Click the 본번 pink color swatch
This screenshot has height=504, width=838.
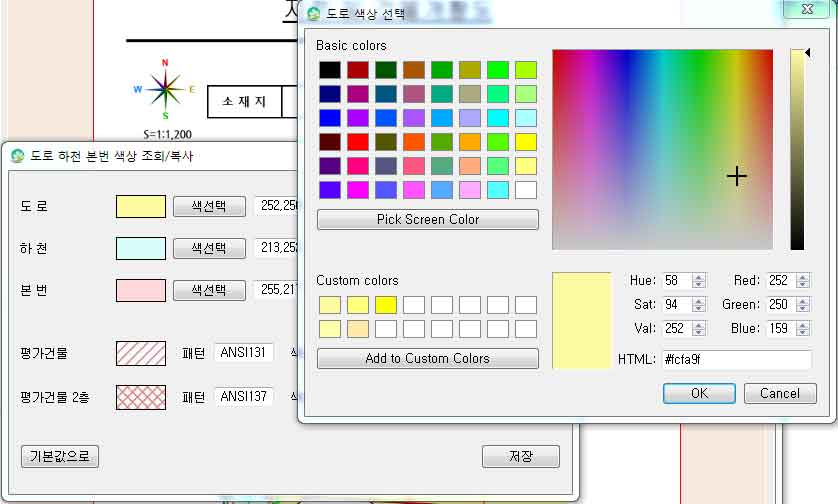tap(140, 290)
